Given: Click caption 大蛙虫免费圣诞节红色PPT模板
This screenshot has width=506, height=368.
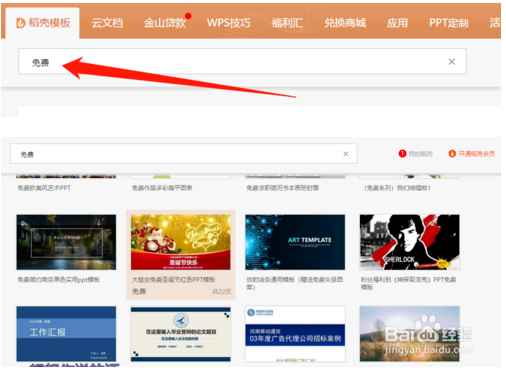Looking at the screenshot, I should click(173, 280).
